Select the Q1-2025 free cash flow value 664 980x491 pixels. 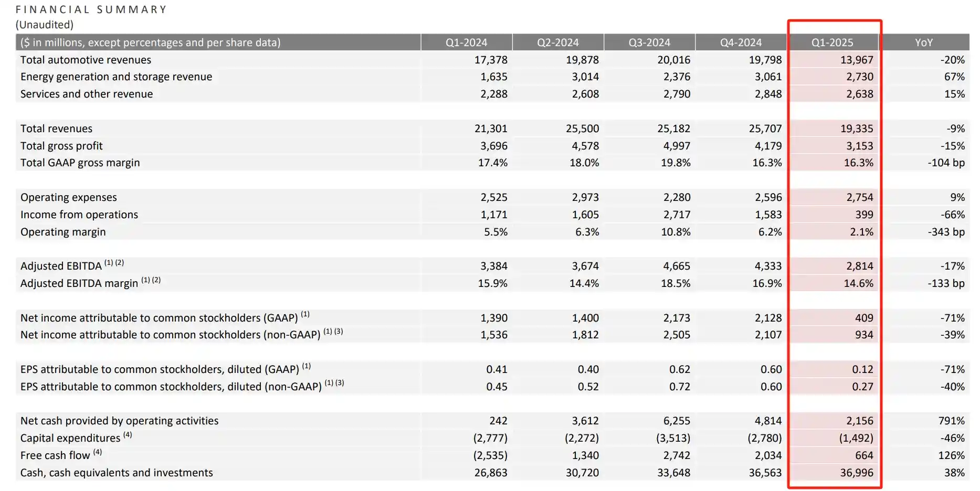[864, 455]
